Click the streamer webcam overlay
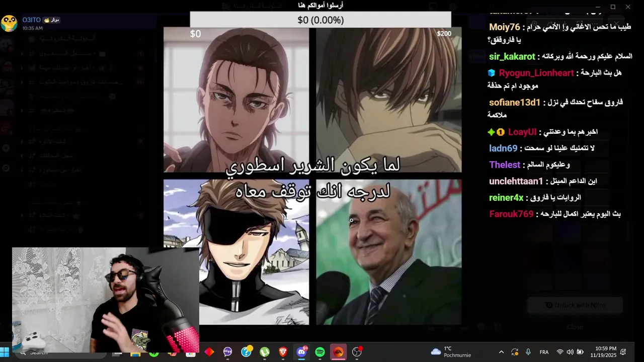The image size is (644, 362). tap(106, 300)
